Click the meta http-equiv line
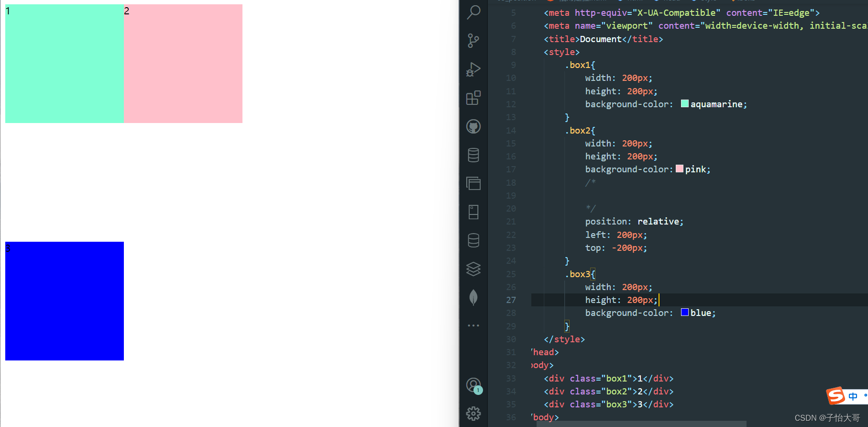Screen dimensions: 868x427 pos(681,13)
